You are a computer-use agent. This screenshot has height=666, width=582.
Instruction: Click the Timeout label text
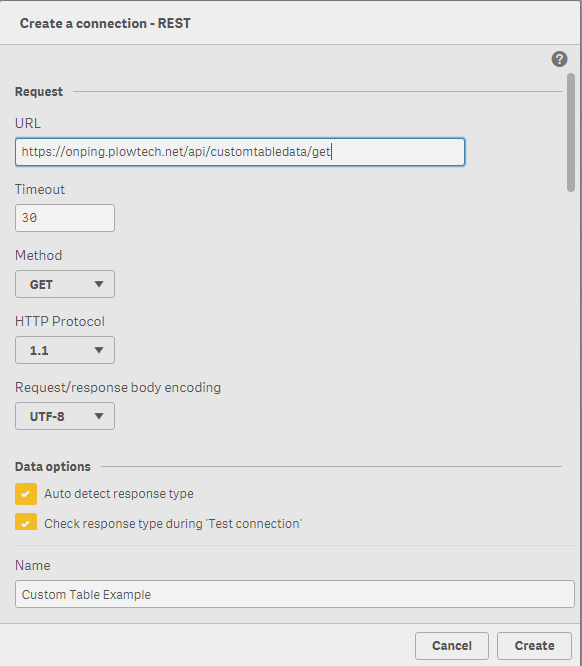[x=40, y=189]
